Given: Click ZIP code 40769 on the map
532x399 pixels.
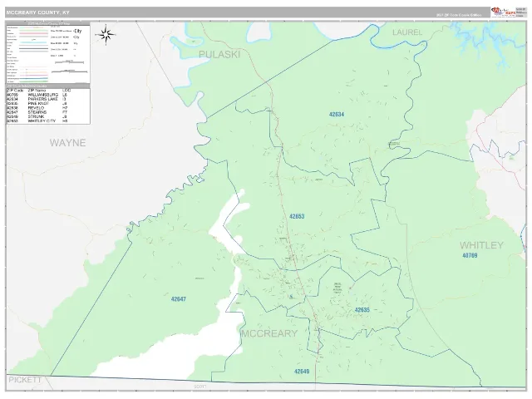Looking at the screenshot, I should click(x=470, y=255).
